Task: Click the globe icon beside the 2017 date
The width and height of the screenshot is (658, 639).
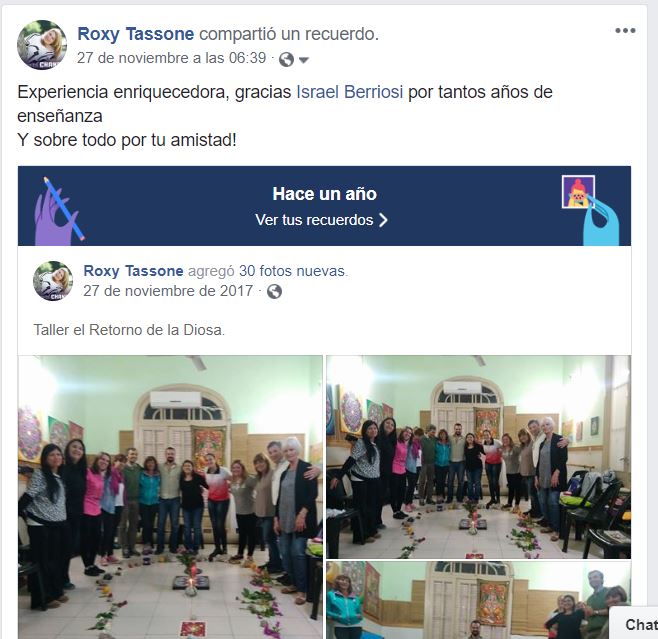Action: tap(274, 291)
